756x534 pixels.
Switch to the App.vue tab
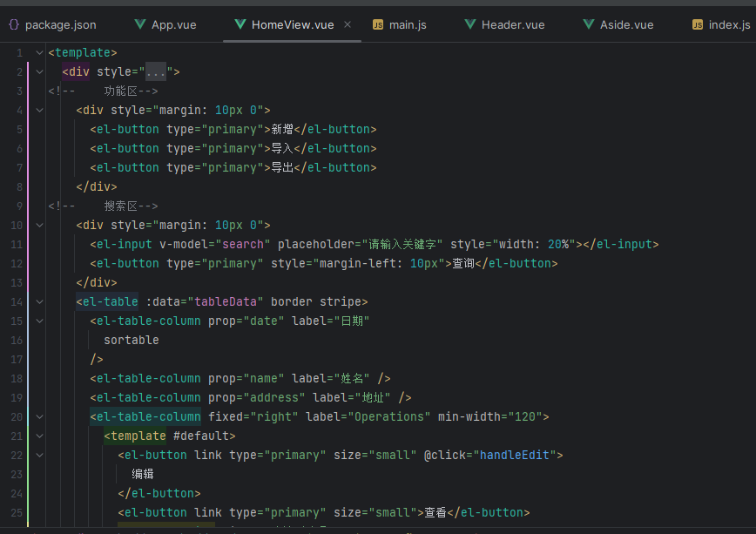point(175,24)
